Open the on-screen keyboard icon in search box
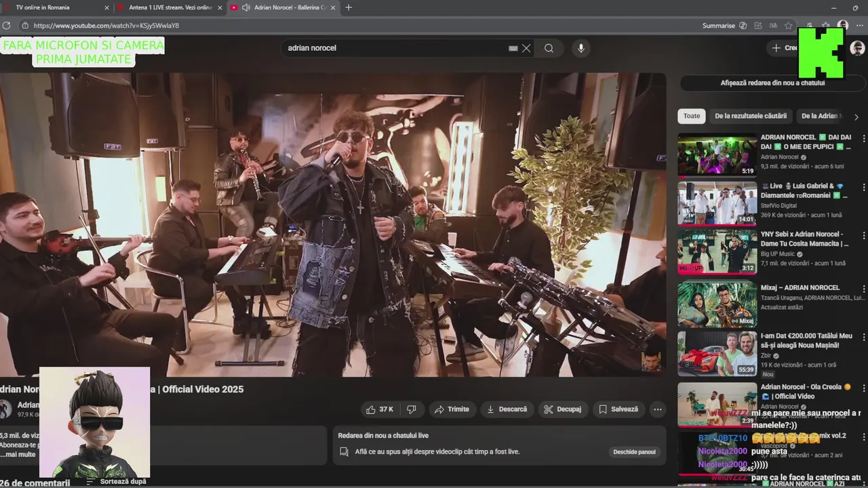The height and width of the screenshot is (488, 868). coord(513,48)
